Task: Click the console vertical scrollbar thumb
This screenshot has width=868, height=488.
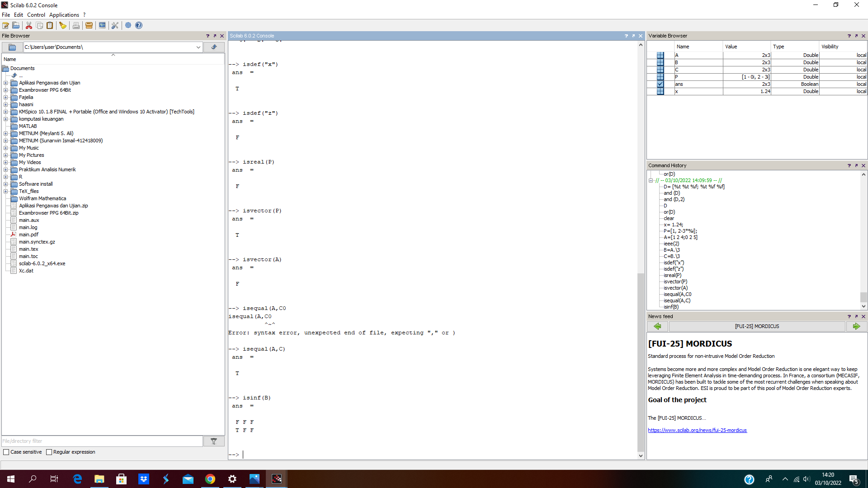Action: [641, 362]
